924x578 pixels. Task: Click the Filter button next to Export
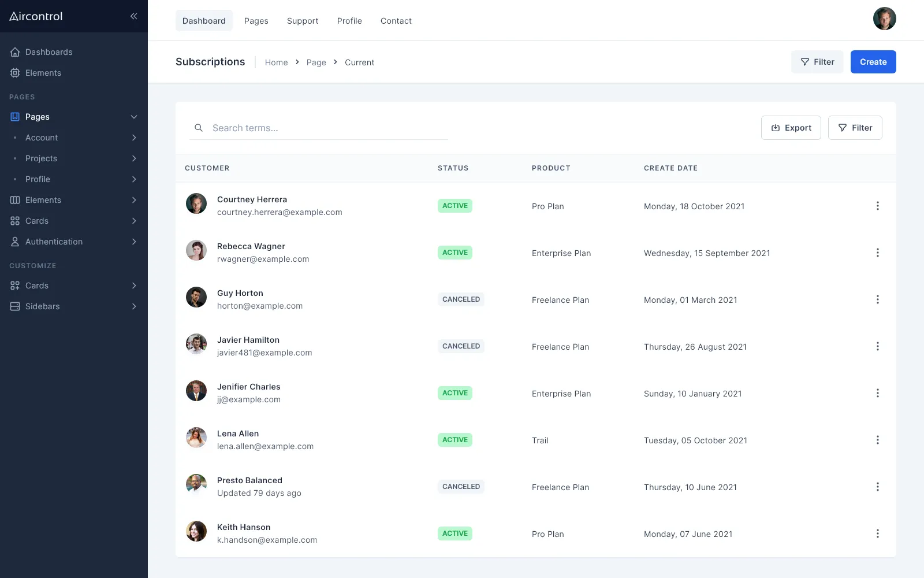coord(855,128)
